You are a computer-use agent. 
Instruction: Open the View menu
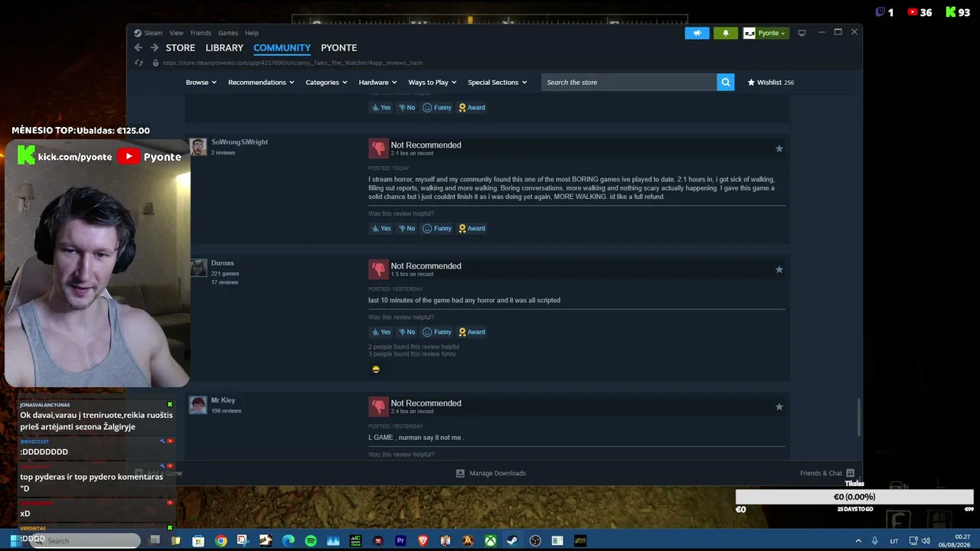[176, 33]
